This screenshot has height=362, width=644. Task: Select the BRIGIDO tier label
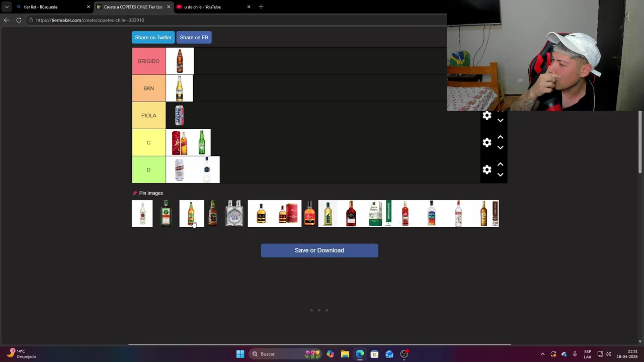click(x=148, y=61)
